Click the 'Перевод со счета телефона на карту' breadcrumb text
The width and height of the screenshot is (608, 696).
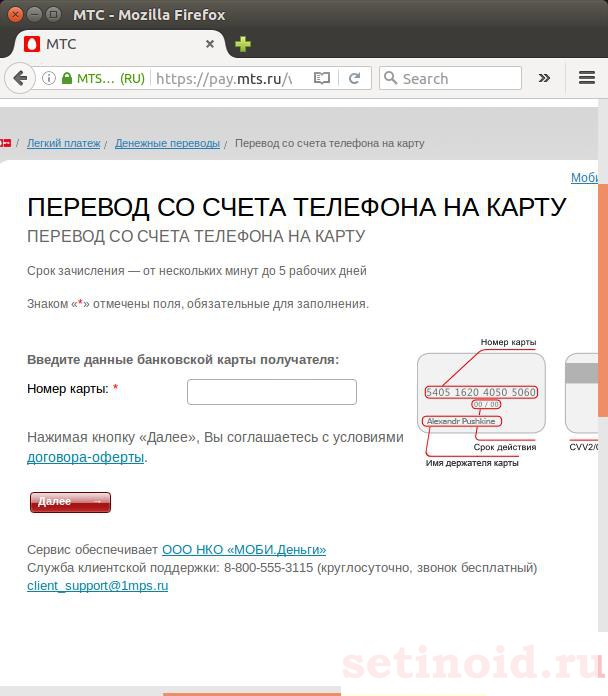(x=329, y=143)
